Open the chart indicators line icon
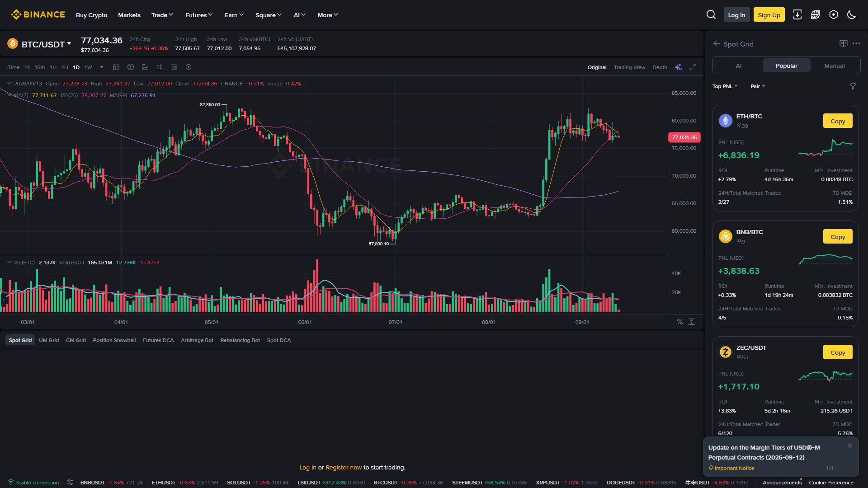The width and height of the screenshot is (868, 488). pyautogui.click(x=145, y=67)
